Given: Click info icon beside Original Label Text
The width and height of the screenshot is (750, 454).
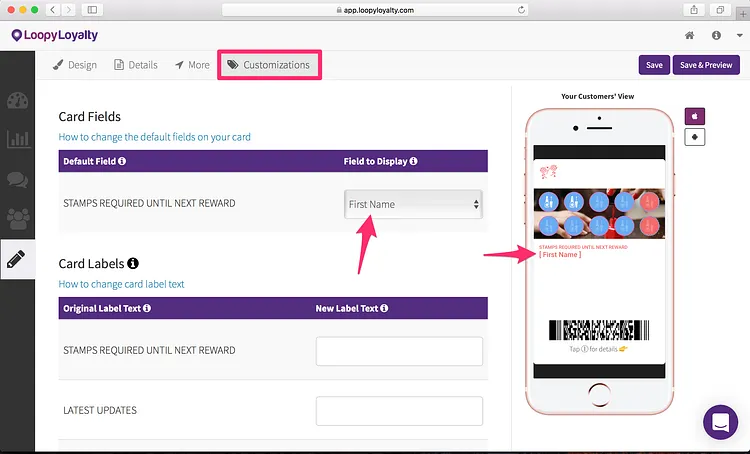Looking at the screenshot, I should 147,308.
